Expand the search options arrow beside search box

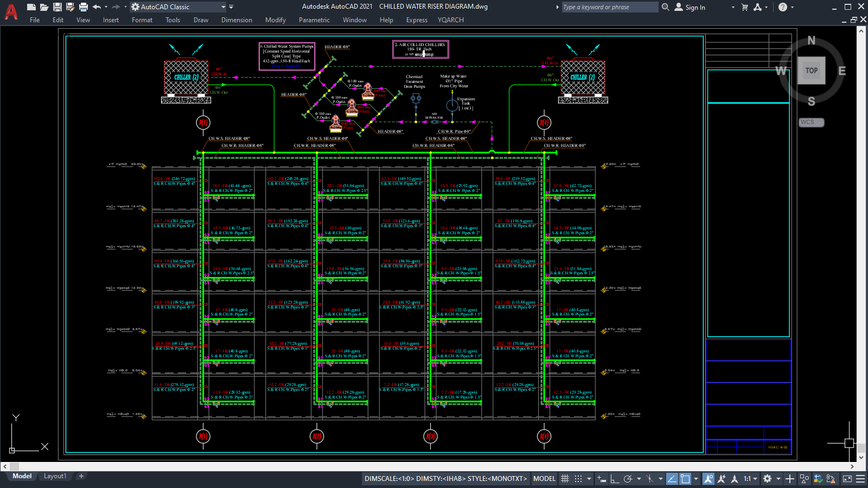[557, 7]
